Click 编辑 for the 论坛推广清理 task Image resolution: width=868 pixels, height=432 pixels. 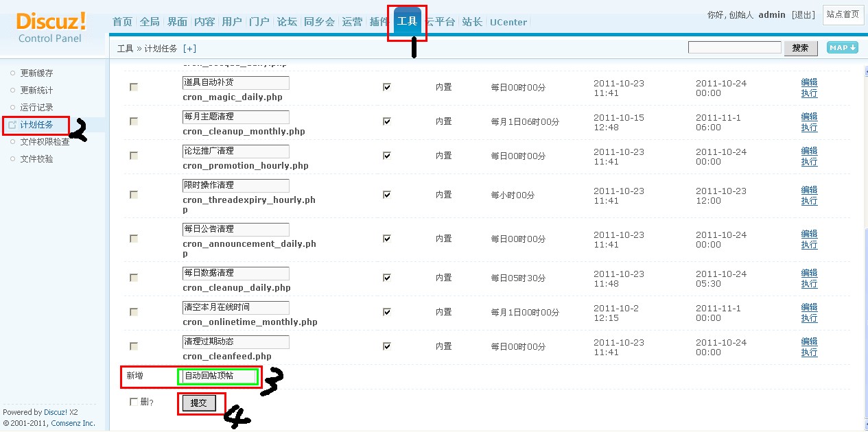pos(809,151)
